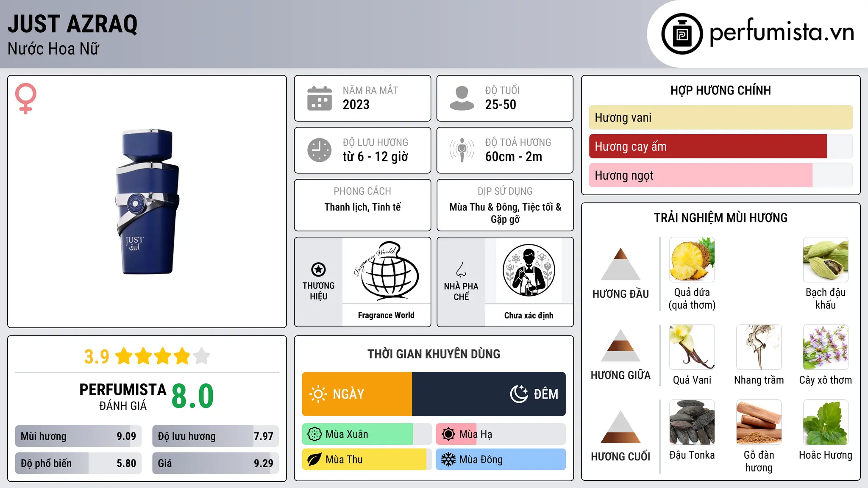This screenshot has width=868, height=488.
Task: Click the clock icon for Độ lưu hương
Action: [x=320, y=150]
